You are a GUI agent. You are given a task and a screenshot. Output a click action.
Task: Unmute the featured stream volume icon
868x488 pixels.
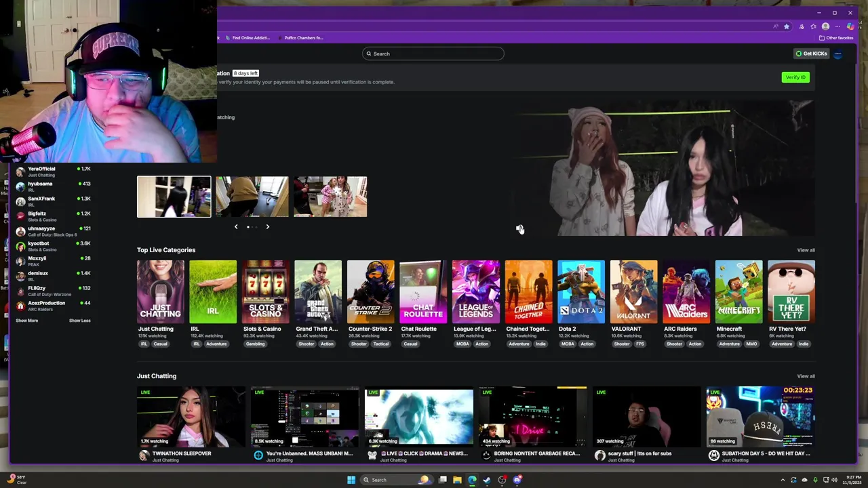519,229
